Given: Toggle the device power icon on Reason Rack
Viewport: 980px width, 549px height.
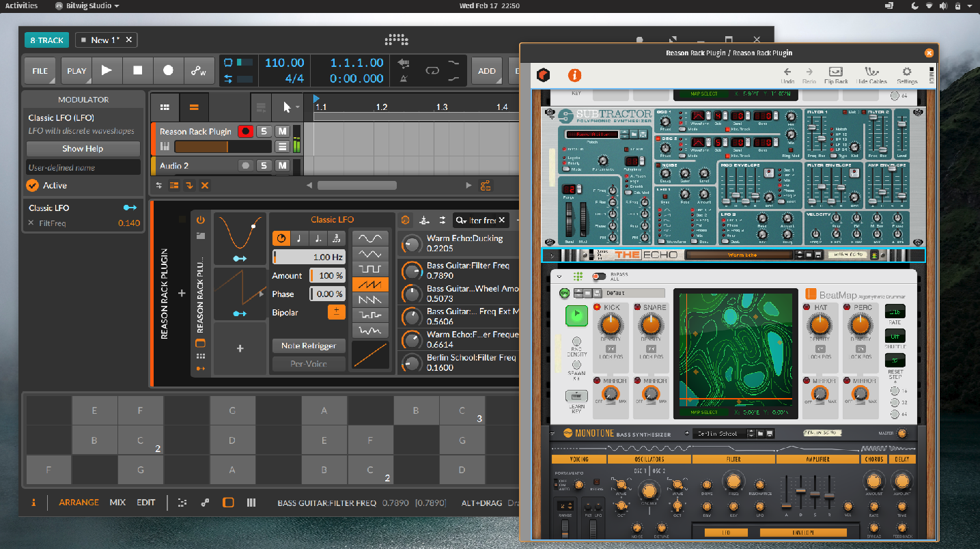Looking at the screenshot, I should (x=200, y=220).
